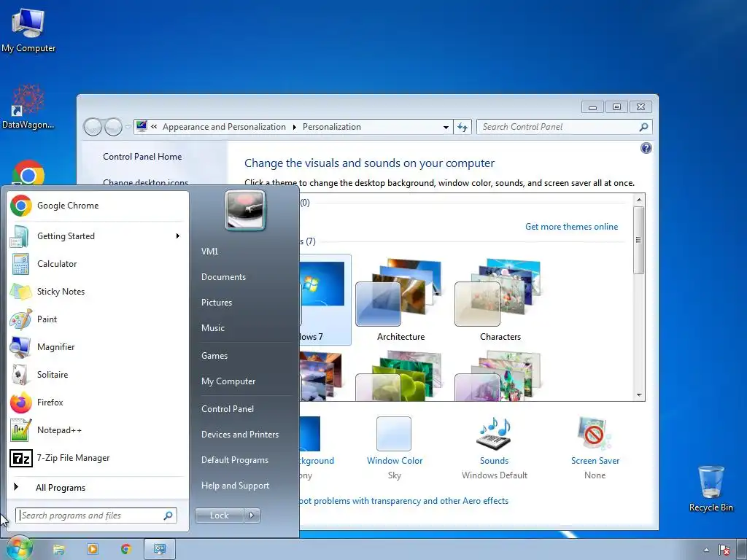This screenshot has width=747, height=560.
Task: Click Sounds link in Personalization
Action: [494, 461]
